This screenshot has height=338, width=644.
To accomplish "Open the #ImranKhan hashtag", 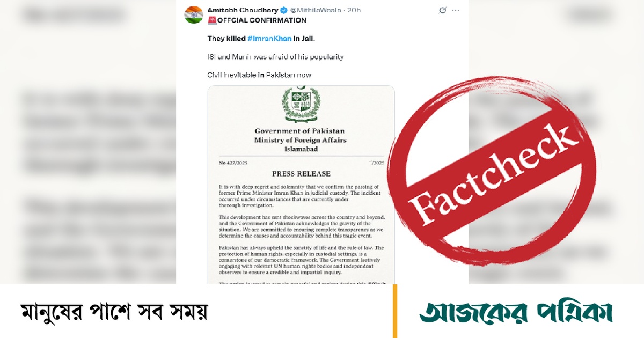I will pyautogui.click(x=269, y=39).
